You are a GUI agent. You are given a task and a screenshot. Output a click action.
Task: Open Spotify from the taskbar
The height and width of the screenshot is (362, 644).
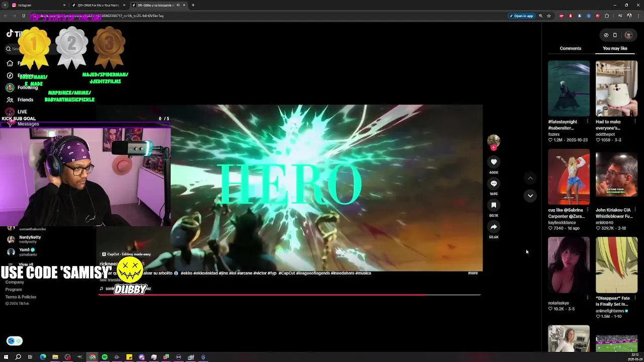click(x=105, y=357)
